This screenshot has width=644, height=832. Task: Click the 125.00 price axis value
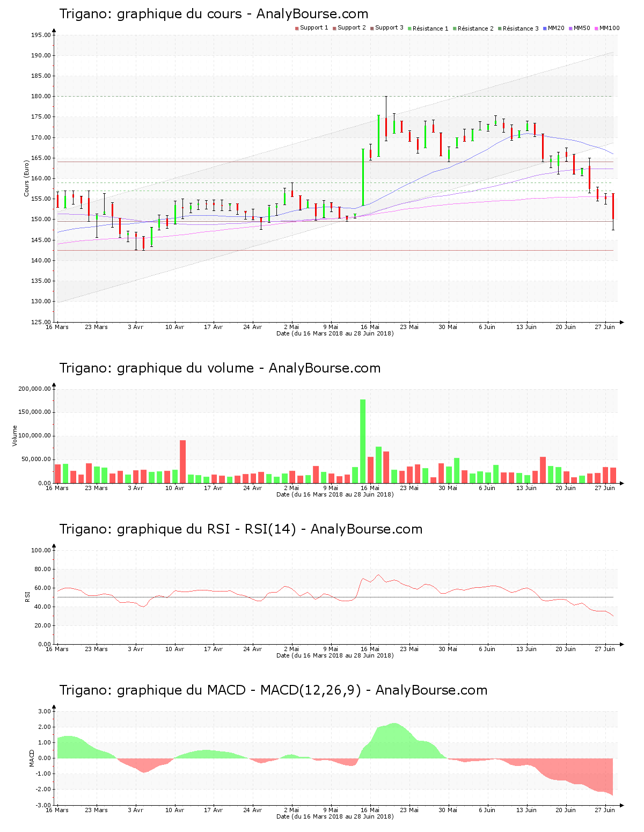point(41,322)
